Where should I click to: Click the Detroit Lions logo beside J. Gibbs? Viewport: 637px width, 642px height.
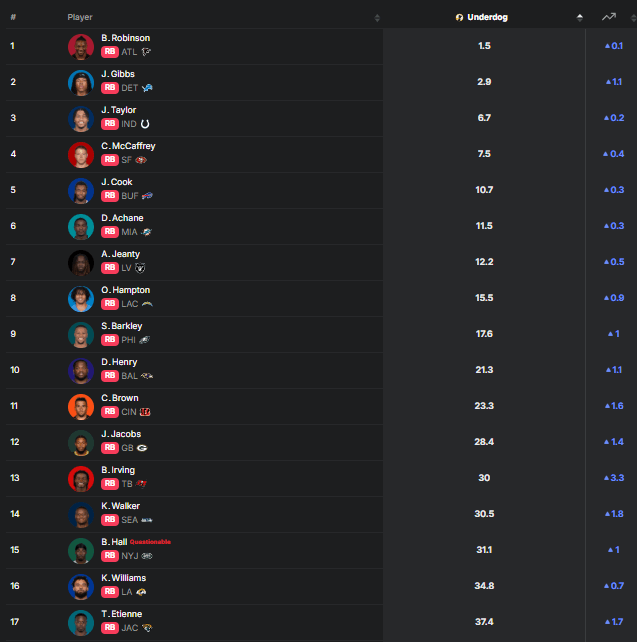pyautogui.click(x=148, y=88)
